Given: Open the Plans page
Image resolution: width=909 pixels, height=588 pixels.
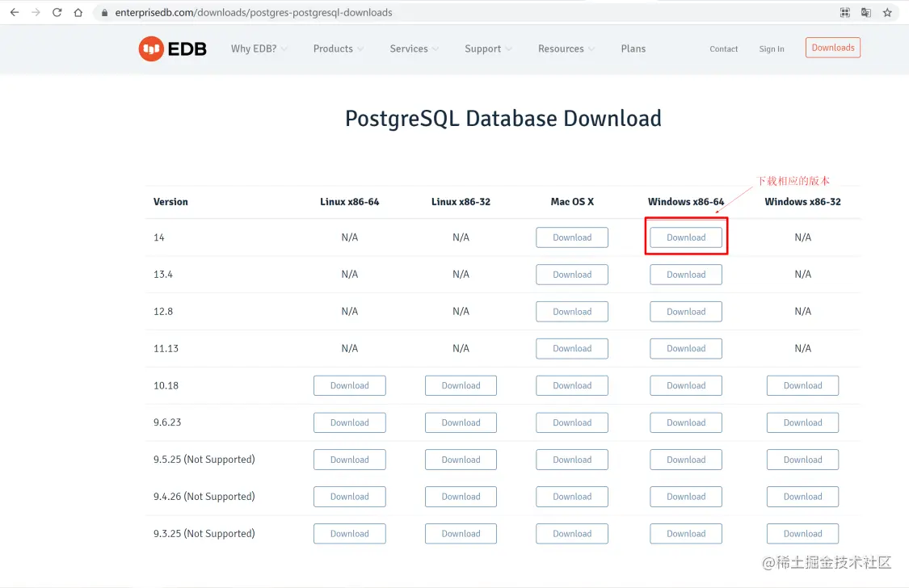Looking at the screenshot, I should point(633,48).
